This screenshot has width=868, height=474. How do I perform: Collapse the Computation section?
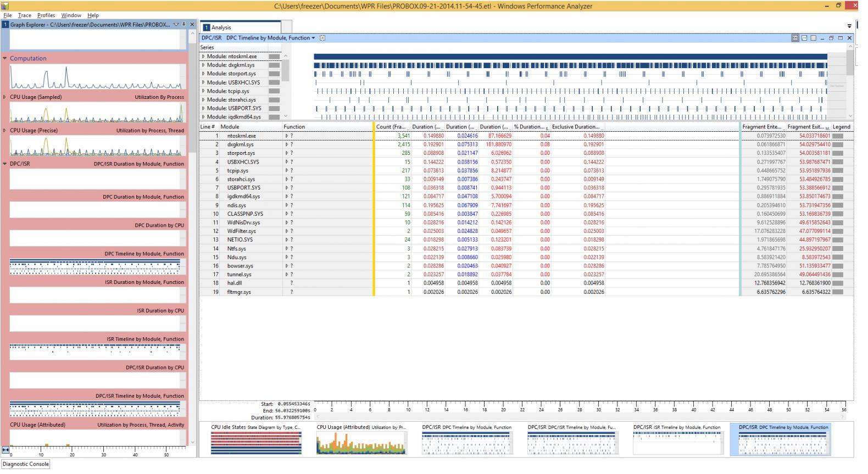click(x=5, y=58)
